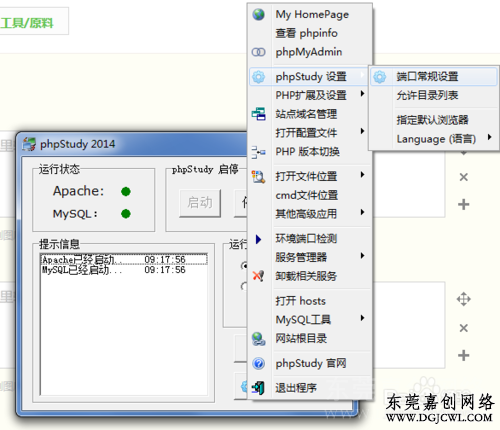The height and width of the screenshot is (430, 500).
Task: Select 端口常规设置 in the submenu
Action: point(434,77)
